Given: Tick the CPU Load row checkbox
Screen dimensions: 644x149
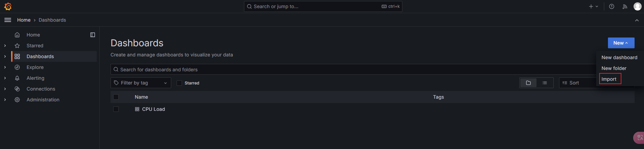Looking at the screenshot, I should pyautogui.click(x=116, y=109).
